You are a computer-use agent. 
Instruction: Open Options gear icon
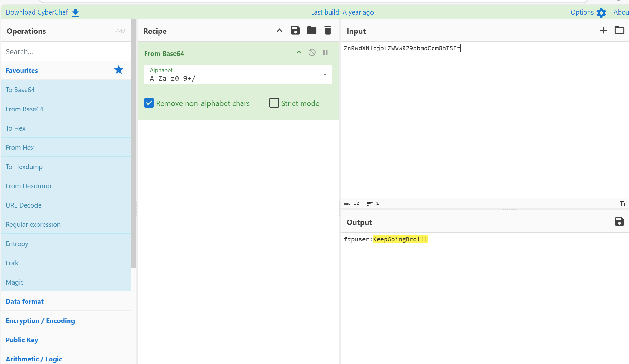click(x=601, y=13)
